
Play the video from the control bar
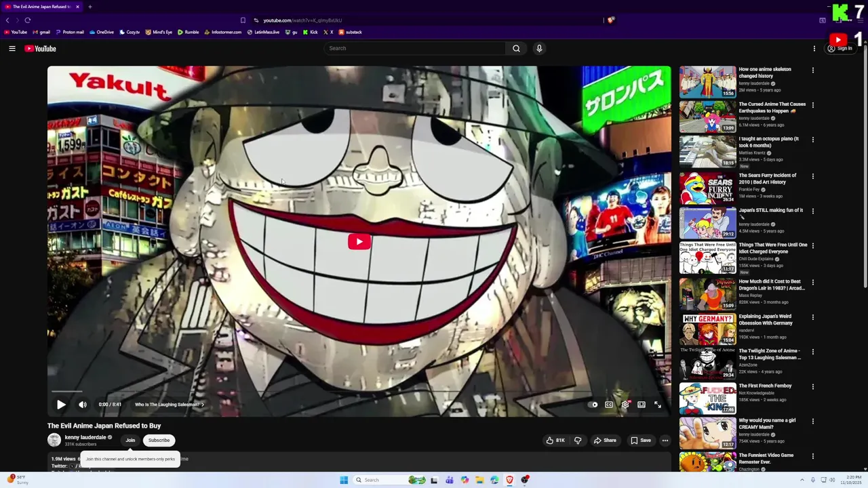(61, 405)
